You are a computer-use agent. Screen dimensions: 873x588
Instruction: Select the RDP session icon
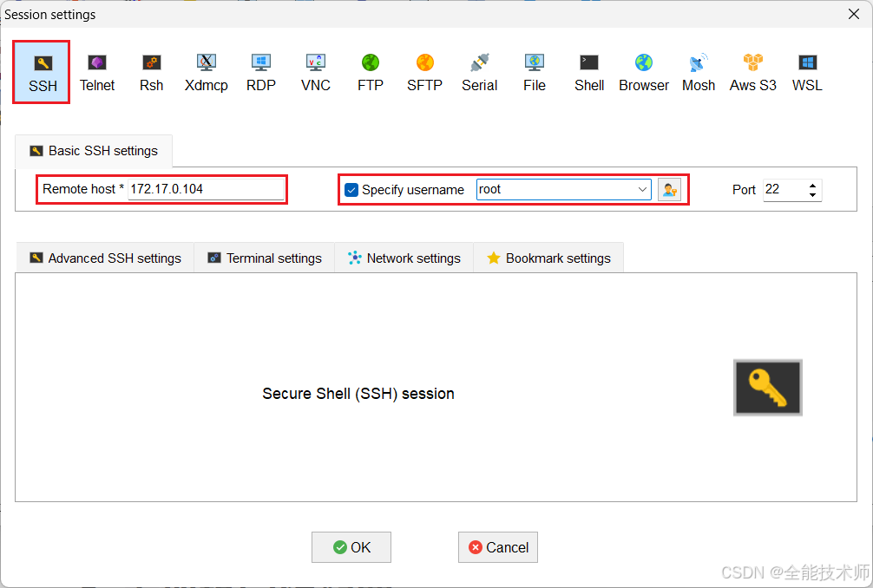click(260, 72)
